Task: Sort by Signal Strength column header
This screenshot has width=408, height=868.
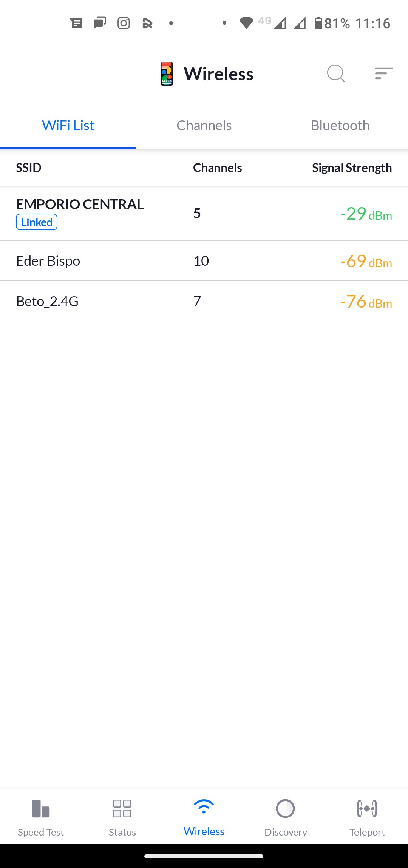Action: [x=352, y=168]
